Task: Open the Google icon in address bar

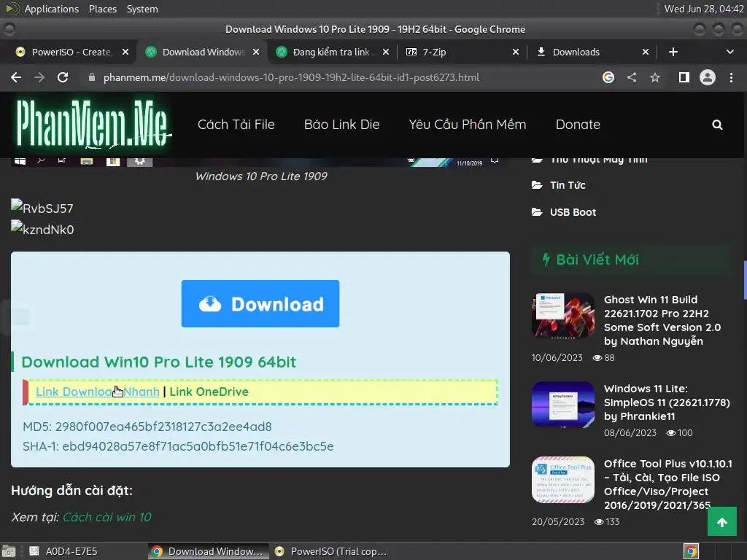Action: click(x=608, y=77)
